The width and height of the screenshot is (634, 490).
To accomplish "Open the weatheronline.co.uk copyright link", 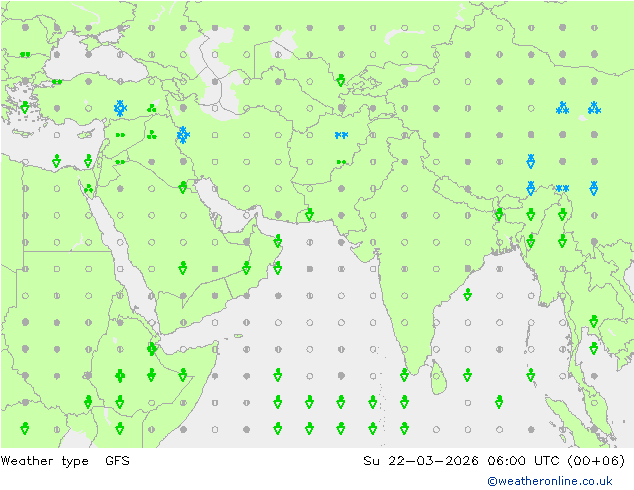I will tap(550, 481).
